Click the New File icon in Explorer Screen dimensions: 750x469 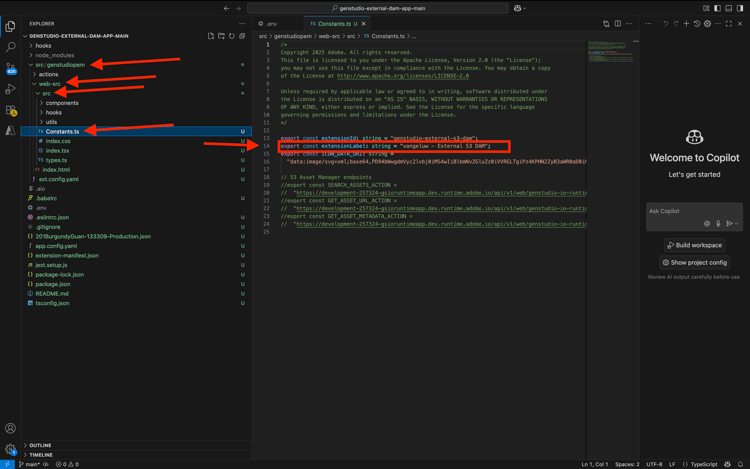pyautogui.click(x=211, y=36)
